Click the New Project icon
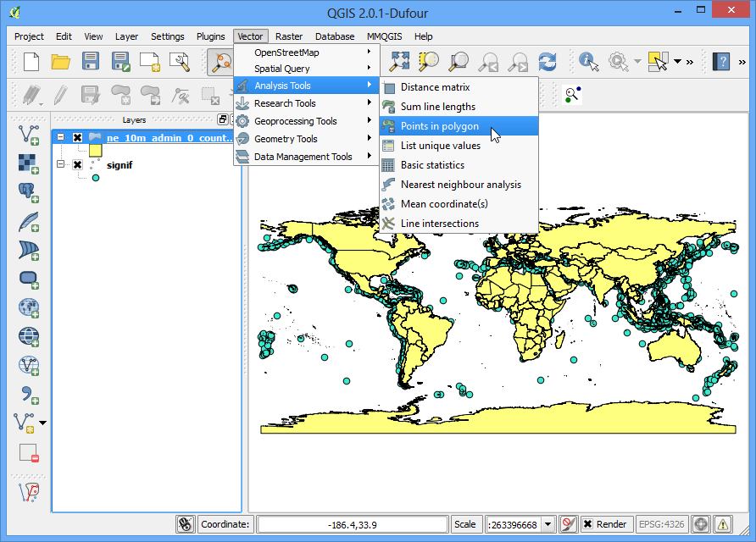756x542 pixels. (x=31, y=62)
